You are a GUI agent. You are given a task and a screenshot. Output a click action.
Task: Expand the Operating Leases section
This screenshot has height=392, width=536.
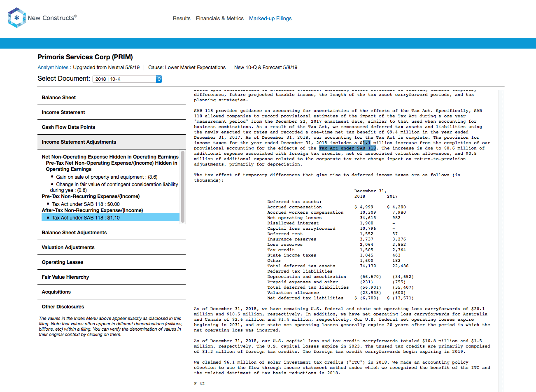112,262
